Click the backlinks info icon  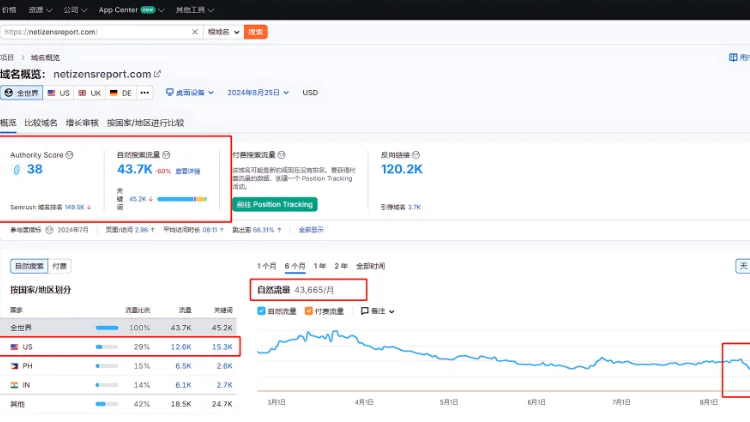pyautogui.click(x=416, y=155)
